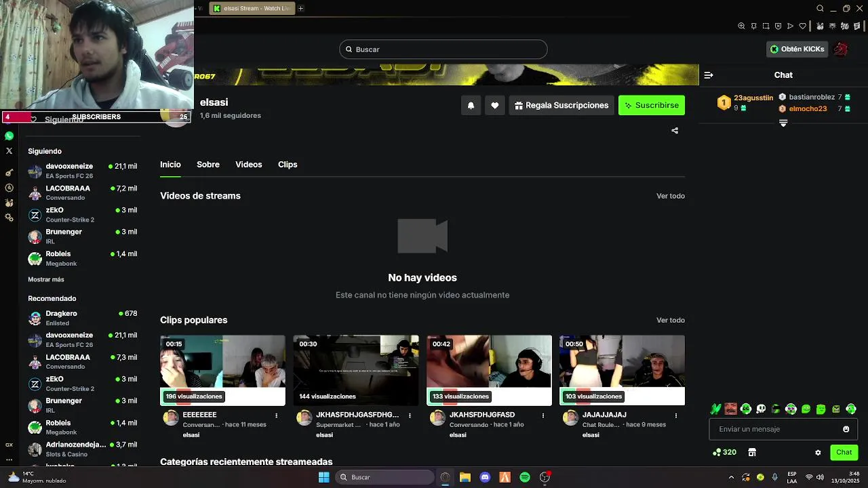Open Dragkero in Recomendado list
The width and height of the screenshot is (868, 488).
point(83,318)
